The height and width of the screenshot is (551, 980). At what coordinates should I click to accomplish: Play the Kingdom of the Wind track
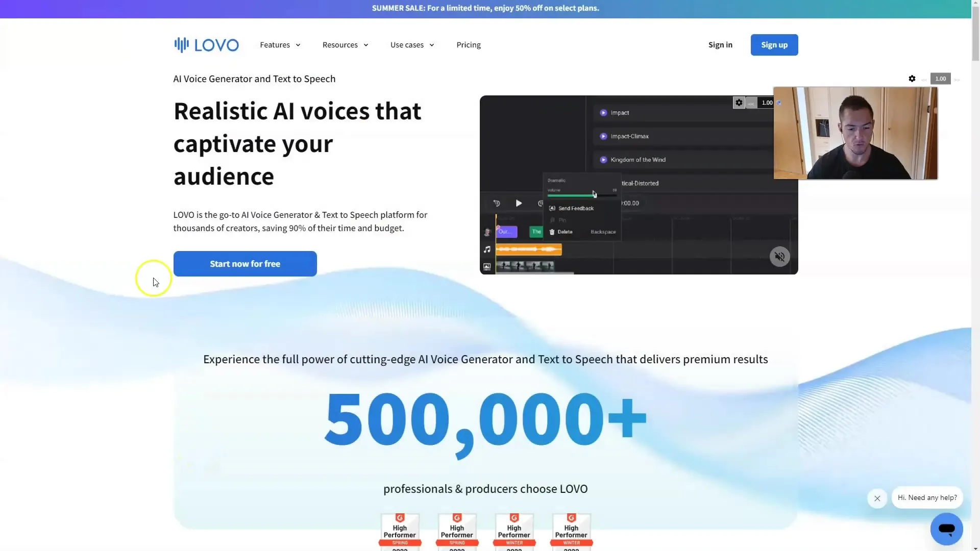click(603, 160)
